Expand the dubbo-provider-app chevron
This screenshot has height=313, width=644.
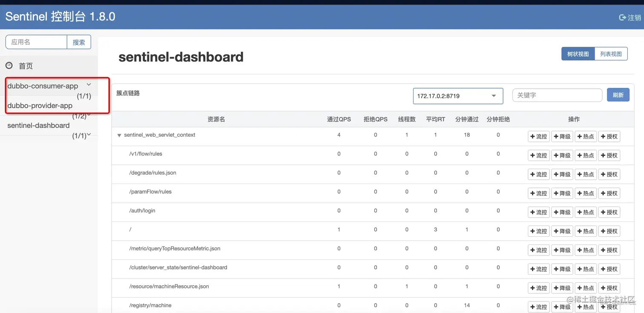(89, 115)
